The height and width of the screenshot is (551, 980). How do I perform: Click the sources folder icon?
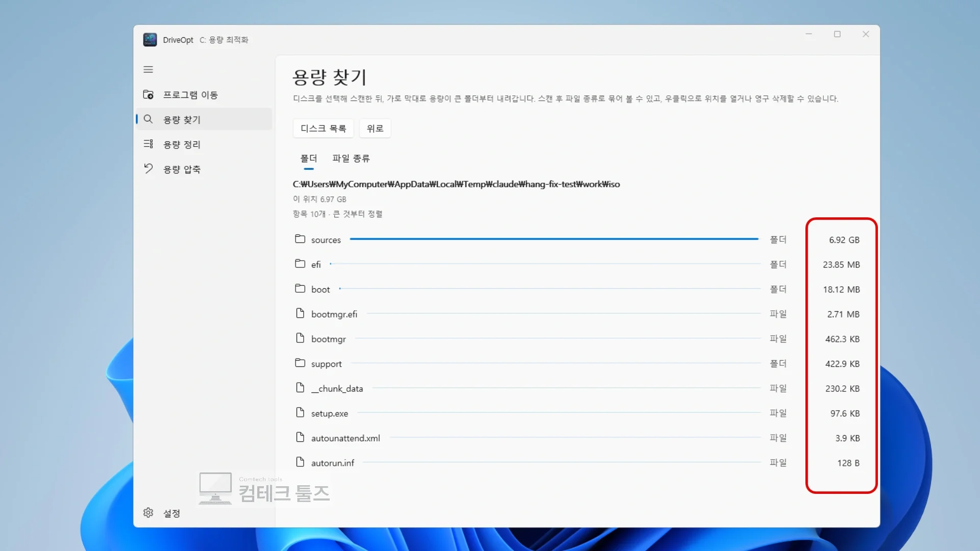click(300, 239)
